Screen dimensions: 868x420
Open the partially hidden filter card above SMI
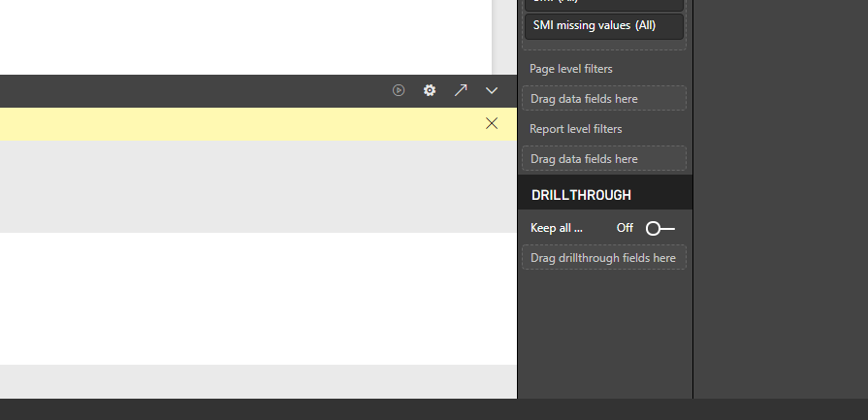604,5
